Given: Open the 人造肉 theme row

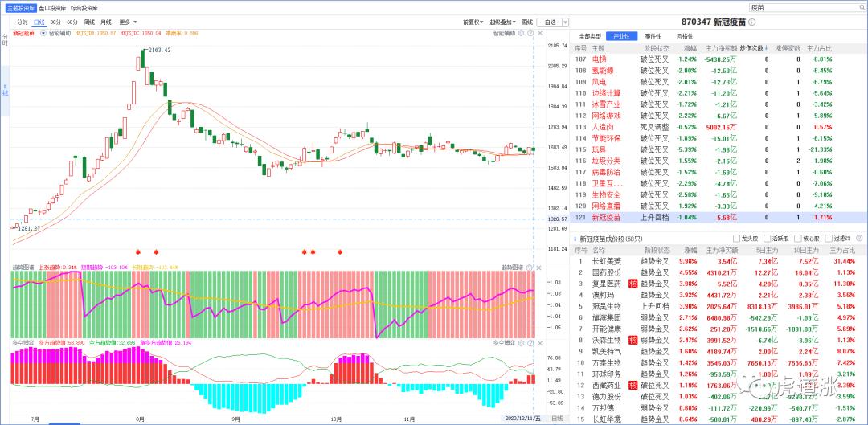Looking at the screenshot, I should click(x=718, y=127).
